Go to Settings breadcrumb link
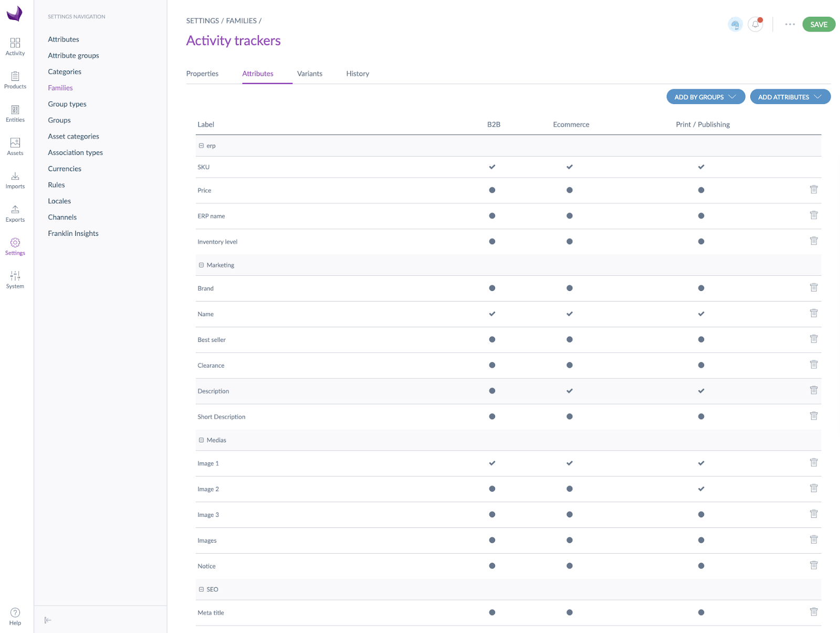The image size is (840, 633). [x=203, y=20]
